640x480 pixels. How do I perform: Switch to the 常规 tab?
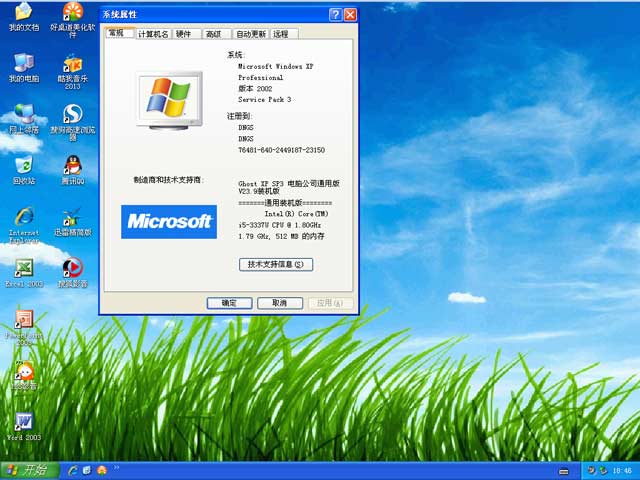[120, 33]
